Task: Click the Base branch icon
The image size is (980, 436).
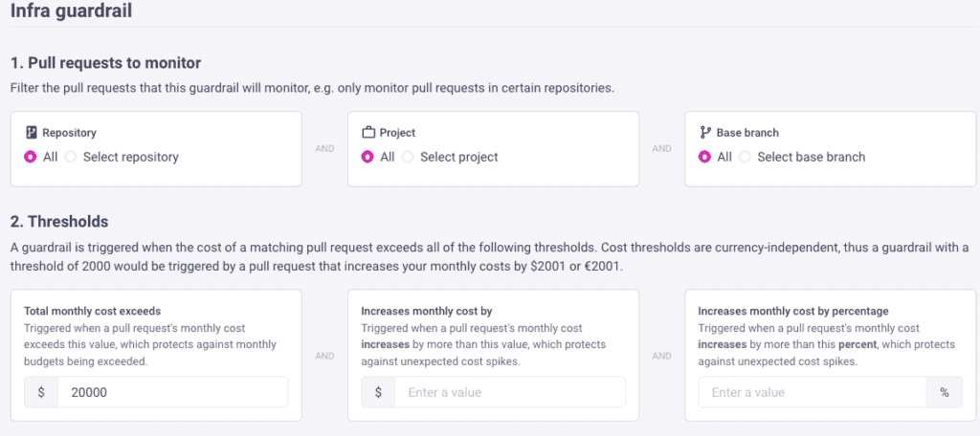Action: 705,133
